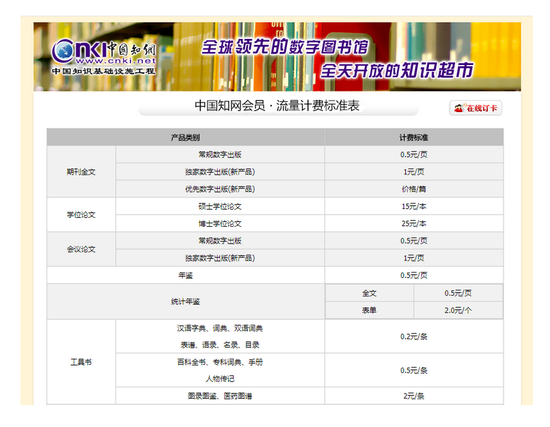Click the 工具书 category cell

coord(81,362)
